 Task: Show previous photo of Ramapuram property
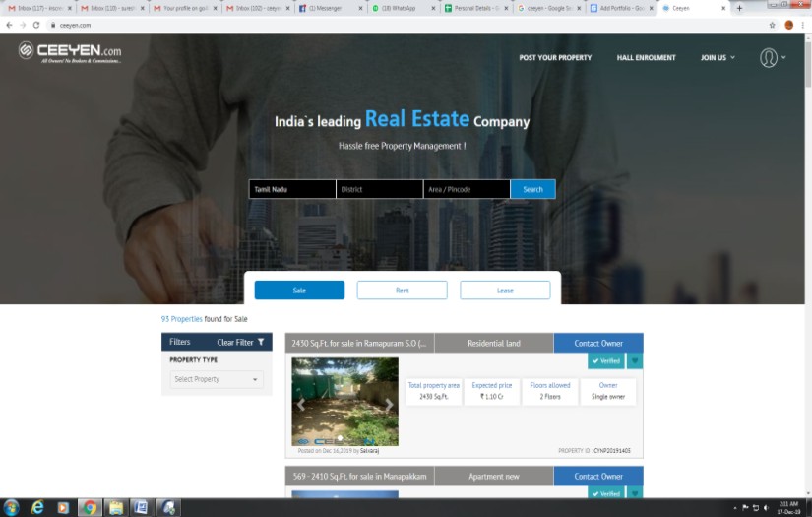click(301, 405)
